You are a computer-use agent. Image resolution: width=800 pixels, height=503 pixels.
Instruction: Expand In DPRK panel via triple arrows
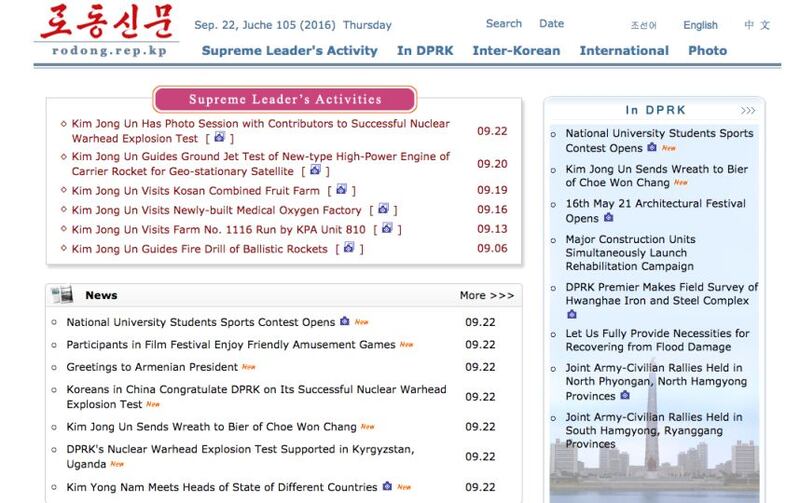[x=748, y=110]
